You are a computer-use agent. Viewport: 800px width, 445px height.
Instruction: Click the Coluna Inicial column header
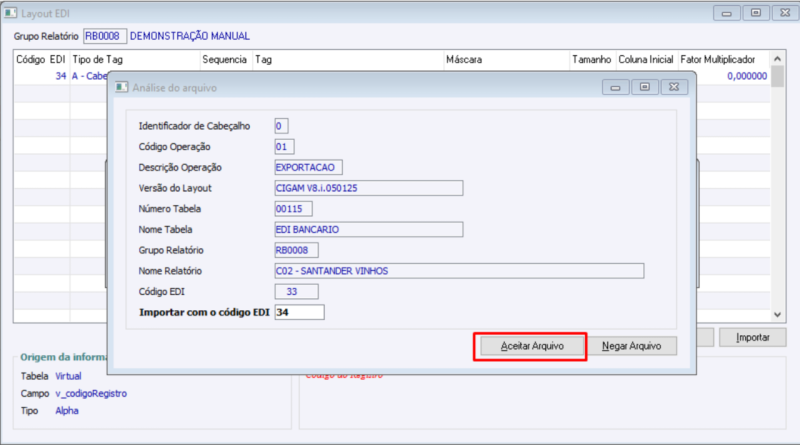pyautogui.click(x=647, y=60)
